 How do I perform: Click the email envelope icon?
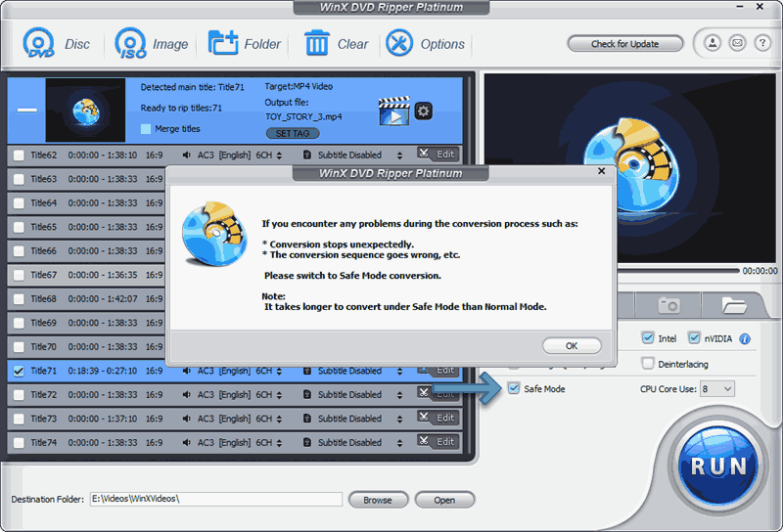(x=737, y=43)
